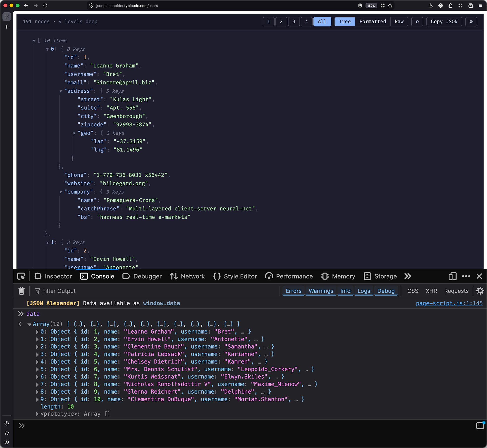Expand tree to depth level 2
This screenshot has height=448, width=487.
(x=281, y=22)
